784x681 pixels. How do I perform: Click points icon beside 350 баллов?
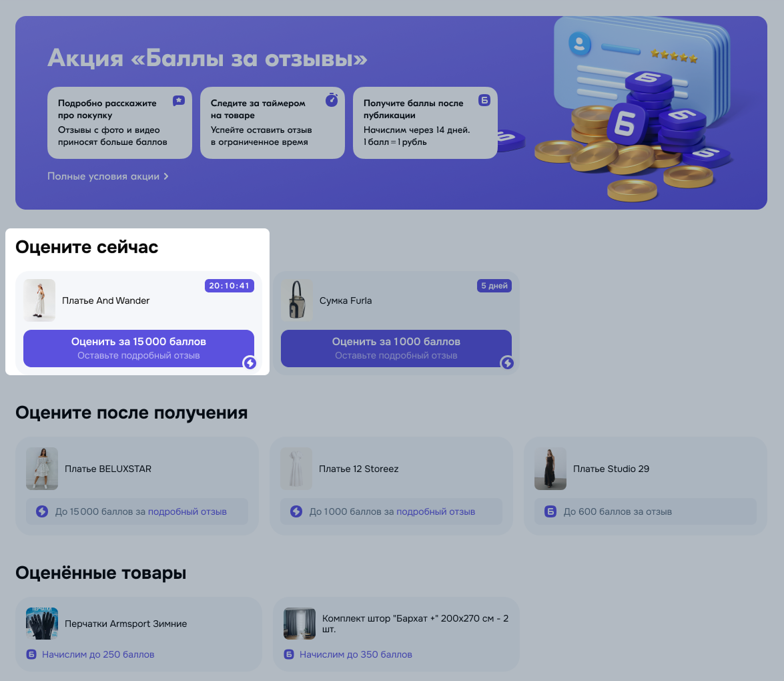point(289,654)
